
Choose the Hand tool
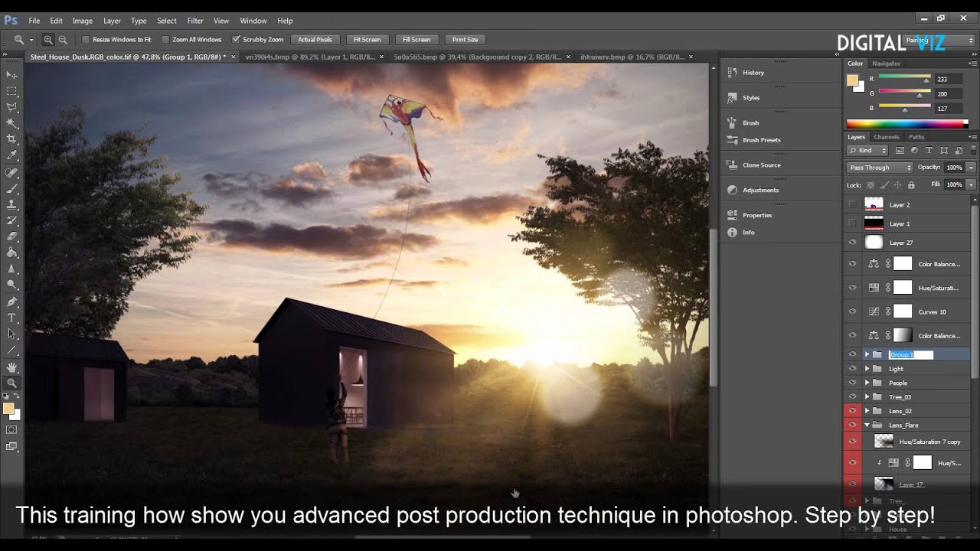(x=11, y=367)
